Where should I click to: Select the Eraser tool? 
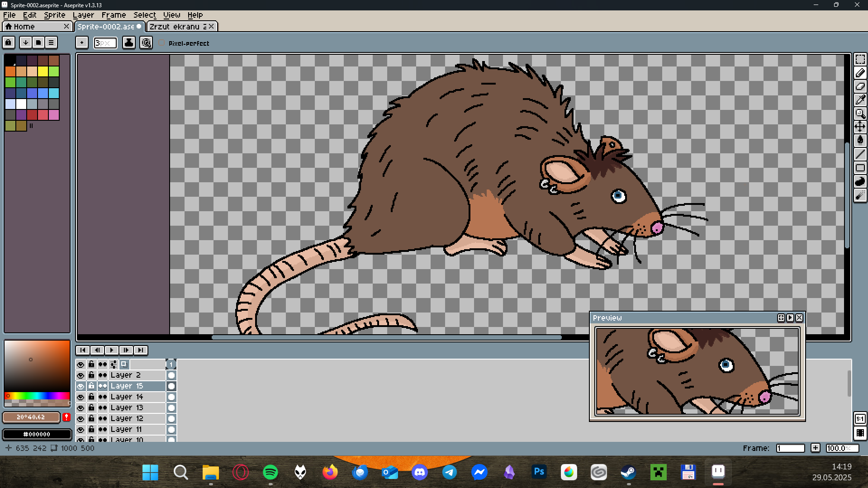(860, 86)
